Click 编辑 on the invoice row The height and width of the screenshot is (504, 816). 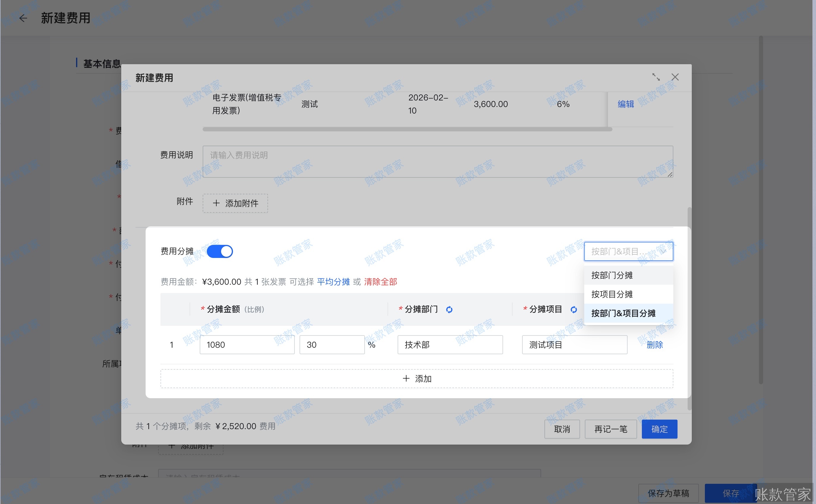tap(626, 104)
